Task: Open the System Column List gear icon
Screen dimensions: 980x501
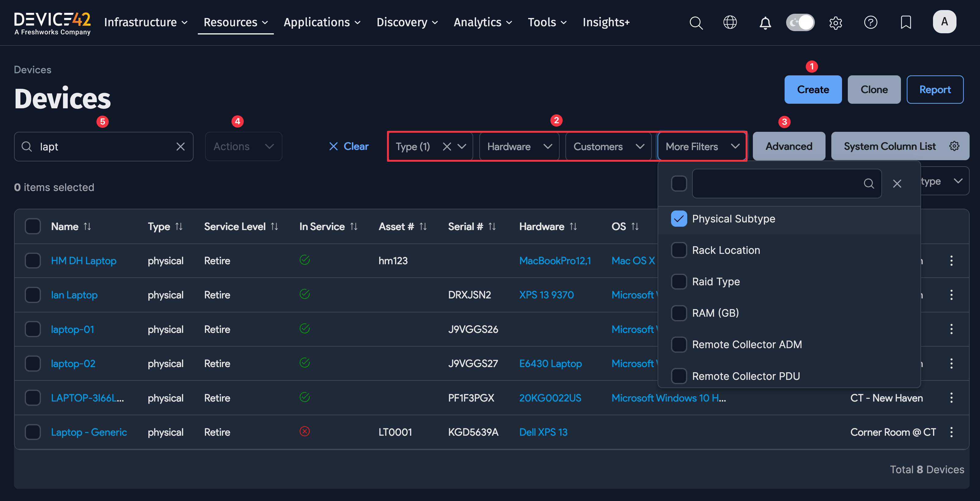Action: (954, 146)
